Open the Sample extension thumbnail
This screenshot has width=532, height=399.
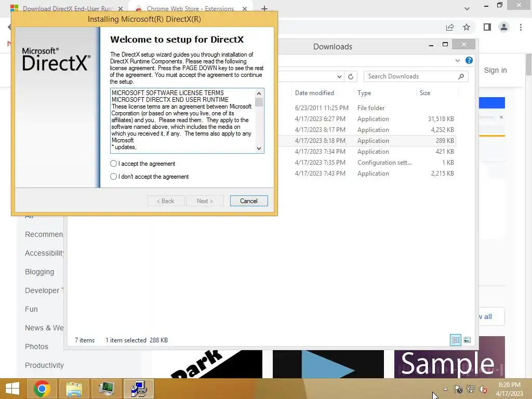[x=449, y=357]
